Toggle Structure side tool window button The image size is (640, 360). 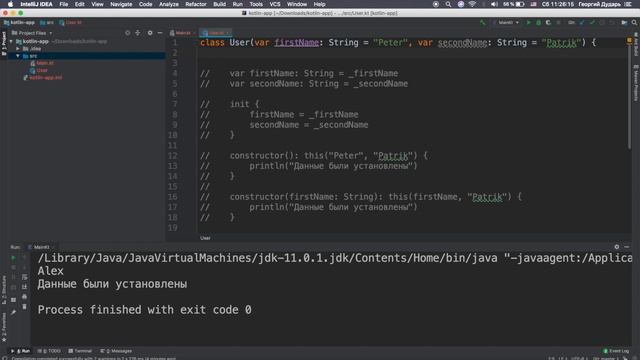pos(4,289)
